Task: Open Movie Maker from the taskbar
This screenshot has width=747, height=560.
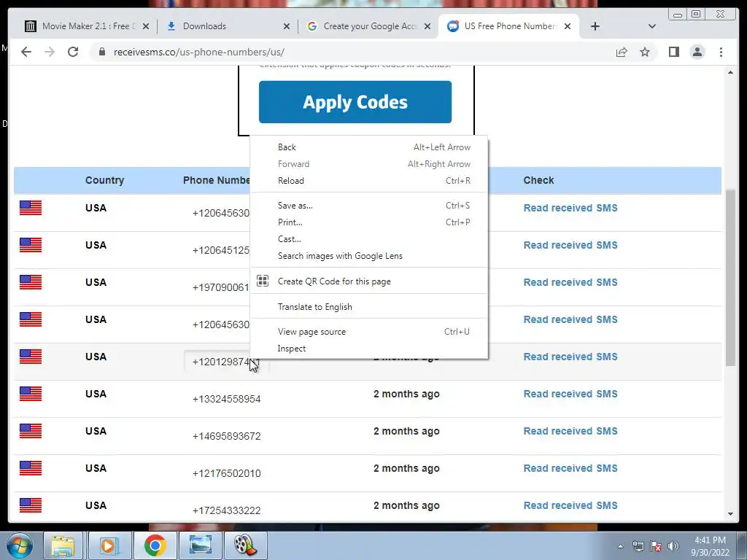Action: [x=245, y=545]
